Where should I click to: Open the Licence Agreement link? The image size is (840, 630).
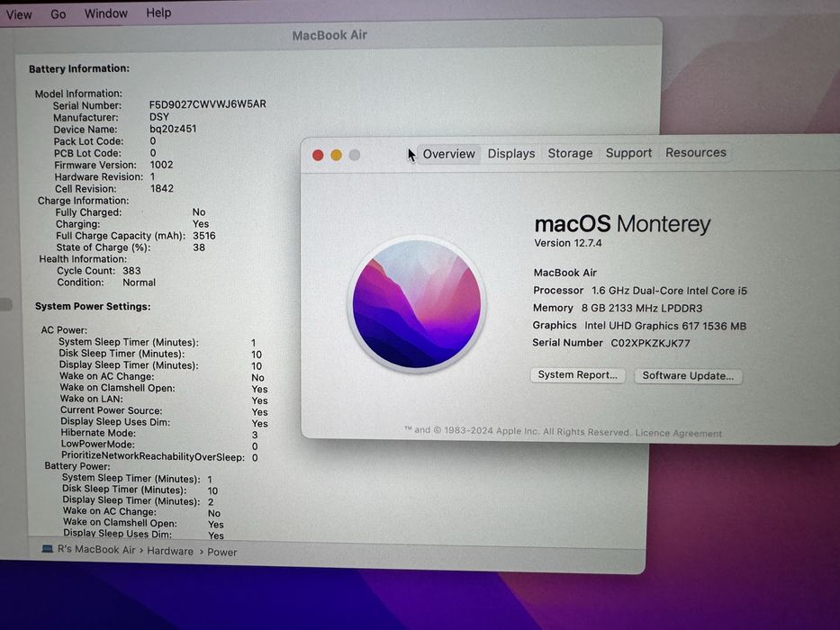[678, 433]
